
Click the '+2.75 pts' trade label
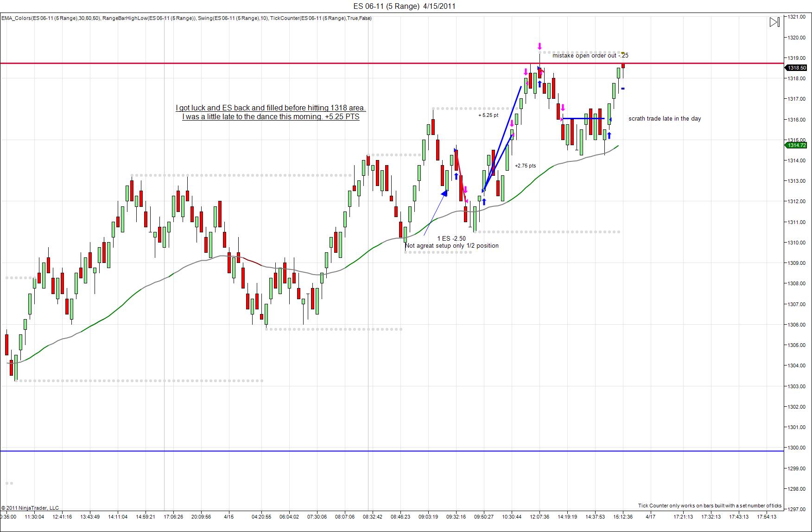click(526, 166)
